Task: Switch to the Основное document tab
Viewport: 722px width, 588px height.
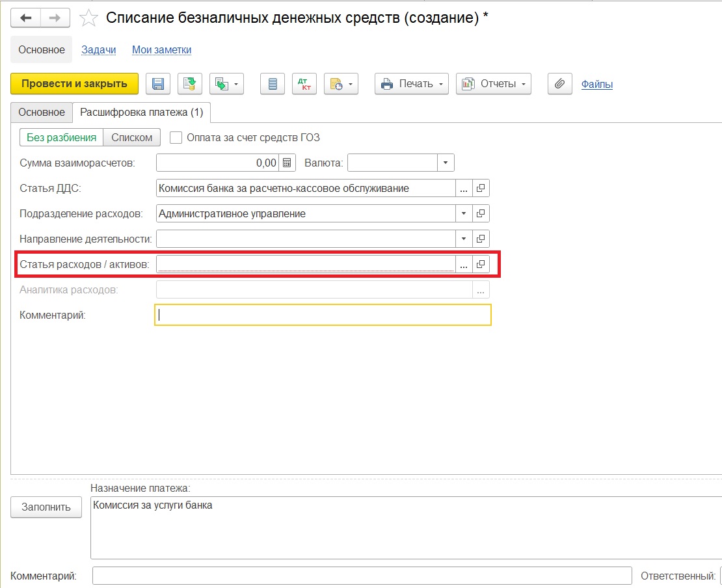Action: pyautogui.click(x=42, y=113)
